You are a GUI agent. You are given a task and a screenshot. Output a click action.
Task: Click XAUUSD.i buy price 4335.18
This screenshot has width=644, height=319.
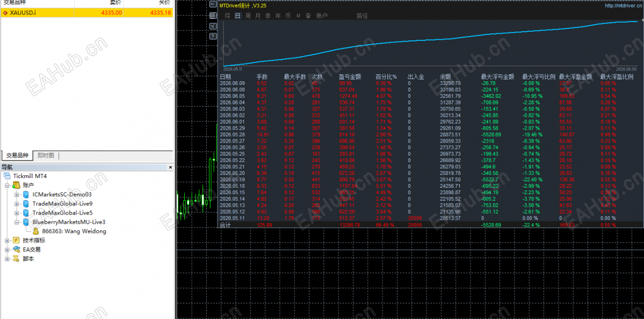point(161,13)
